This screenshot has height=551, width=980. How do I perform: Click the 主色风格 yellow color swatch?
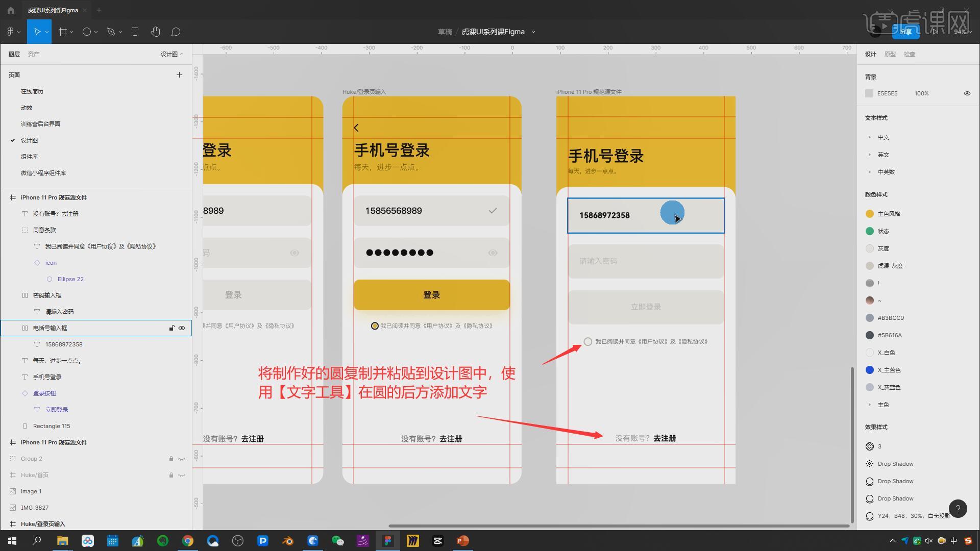click(870, 214)
